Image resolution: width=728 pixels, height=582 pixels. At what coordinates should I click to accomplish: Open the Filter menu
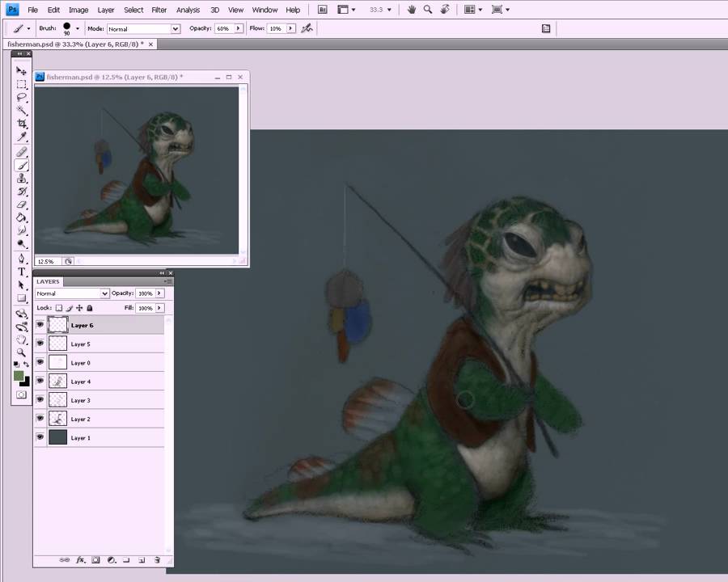(159, 10)
